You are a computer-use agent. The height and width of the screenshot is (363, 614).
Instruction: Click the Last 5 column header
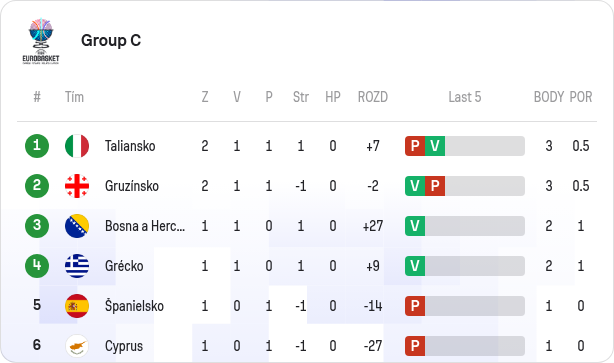465,97
